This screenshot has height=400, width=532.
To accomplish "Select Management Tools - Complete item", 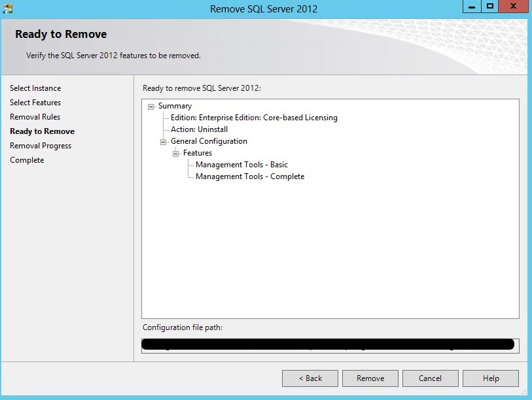I will click(250, 176).
